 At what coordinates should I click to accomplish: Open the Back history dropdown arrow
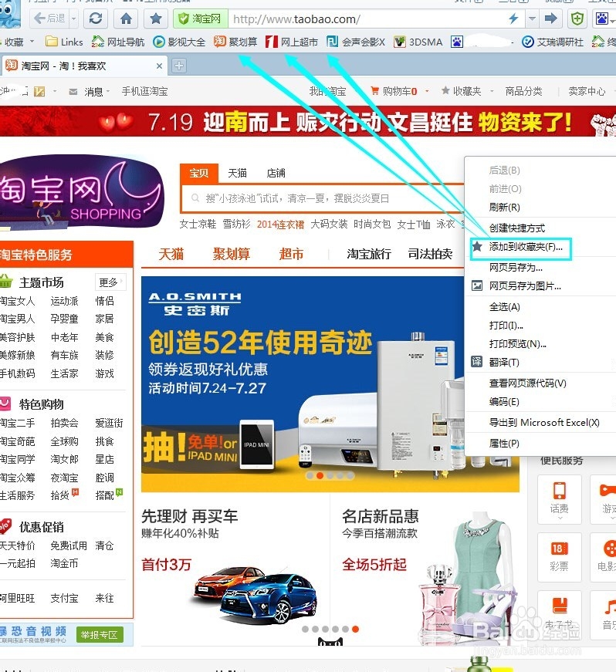(73, 19)
